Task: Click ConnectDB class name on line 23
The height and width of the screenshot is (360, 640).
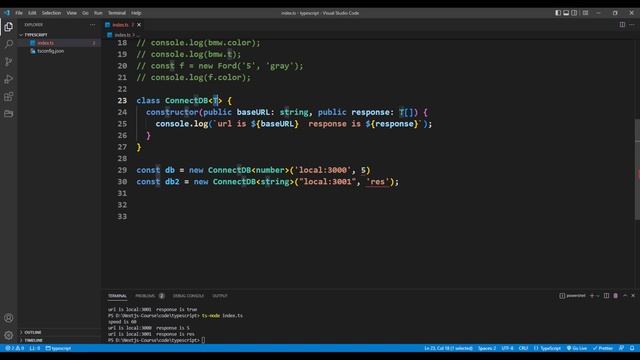Action: 187,100
